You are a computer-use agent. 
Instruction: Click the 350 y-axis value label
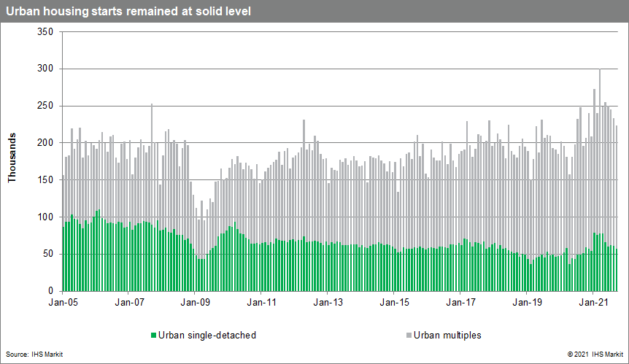point(45,32)
